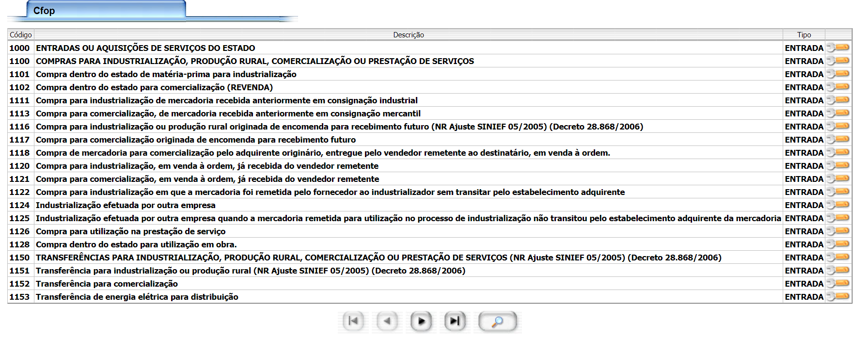Click the wrench icon in row 1116
Viewport: 868px width, 339px height.
point(838,126)
